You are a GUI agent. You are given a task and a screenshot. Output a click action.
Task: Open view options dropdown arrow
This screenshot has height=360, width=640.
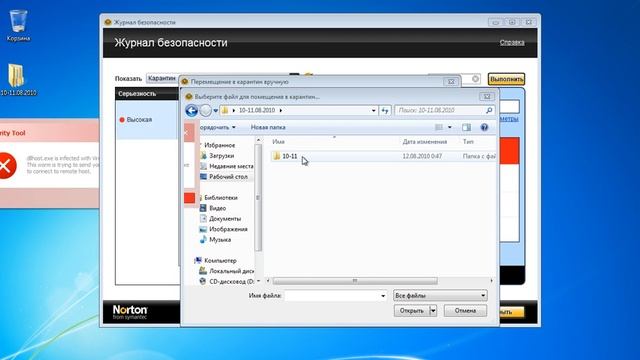tap(449, 127)
